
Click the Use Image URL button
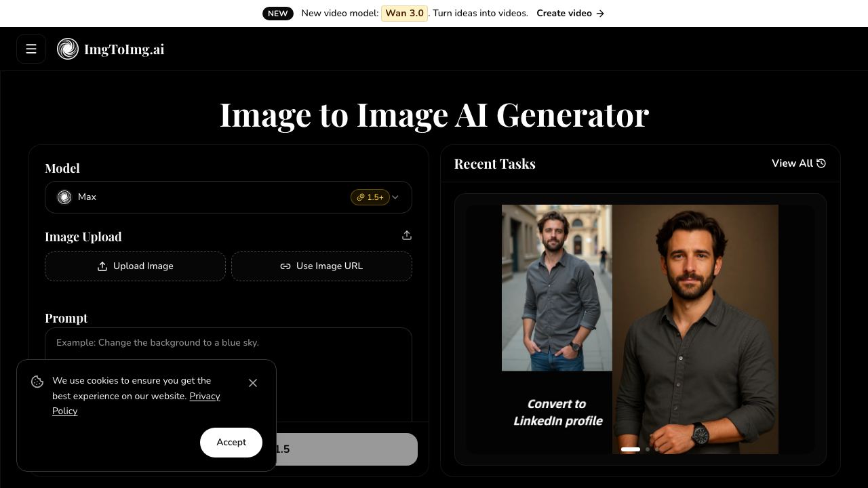321,266
